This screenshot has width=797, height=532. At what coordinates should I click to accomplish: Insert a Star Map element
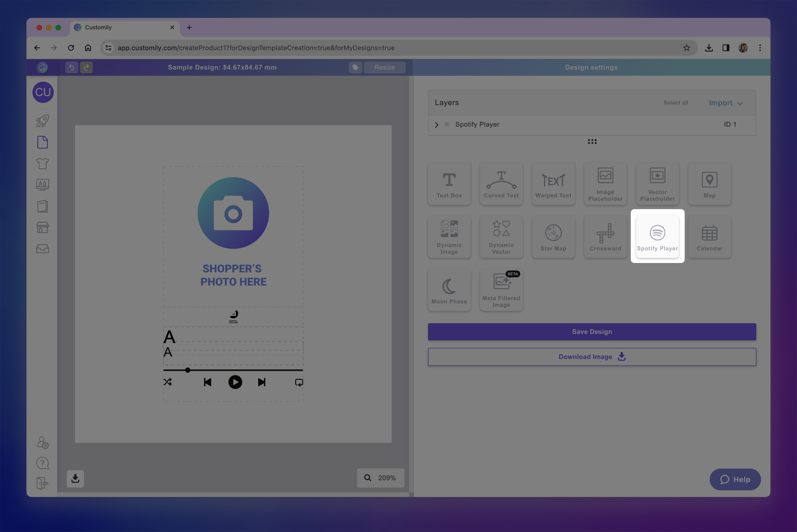(x=553, y=236)
